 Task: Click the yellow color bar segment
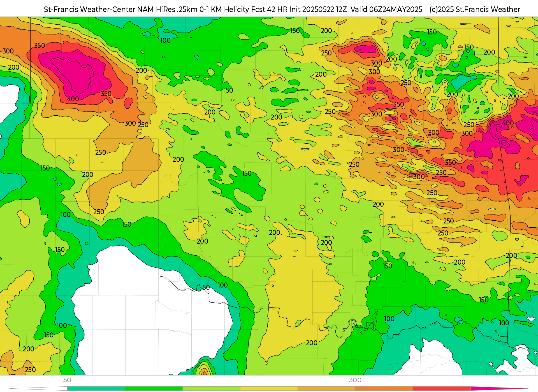(269, 389)
